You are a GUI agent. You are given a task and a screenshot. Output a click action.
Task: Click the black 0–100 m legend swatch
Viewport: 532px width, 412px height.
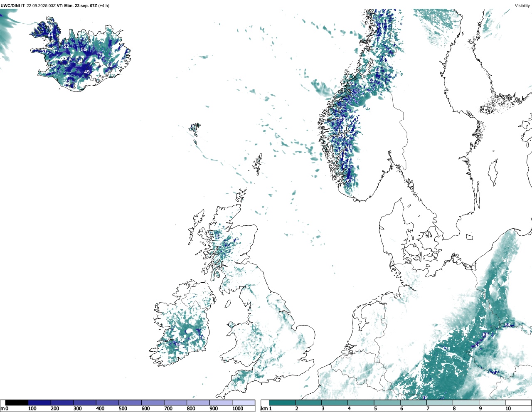[x=17, y=403]
